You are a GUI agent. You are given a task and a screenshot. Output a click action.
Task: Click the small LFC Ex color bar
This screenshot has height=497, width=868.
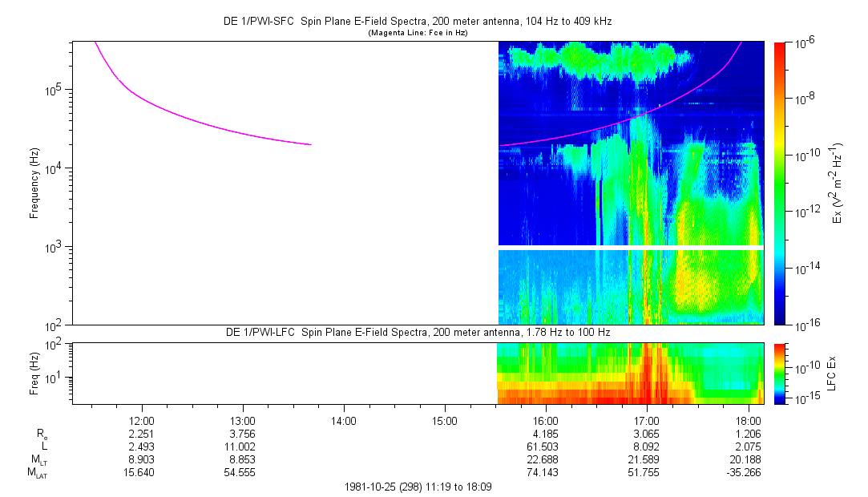pyautogui.click(x=780, y=373)
